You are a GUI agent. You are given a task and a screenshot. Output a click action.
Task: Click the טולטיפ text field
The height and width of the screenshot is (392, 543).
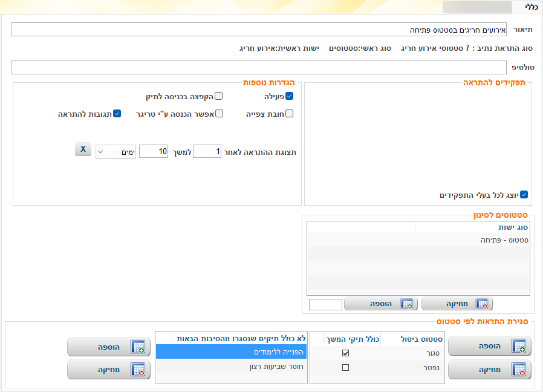[259, 68]
